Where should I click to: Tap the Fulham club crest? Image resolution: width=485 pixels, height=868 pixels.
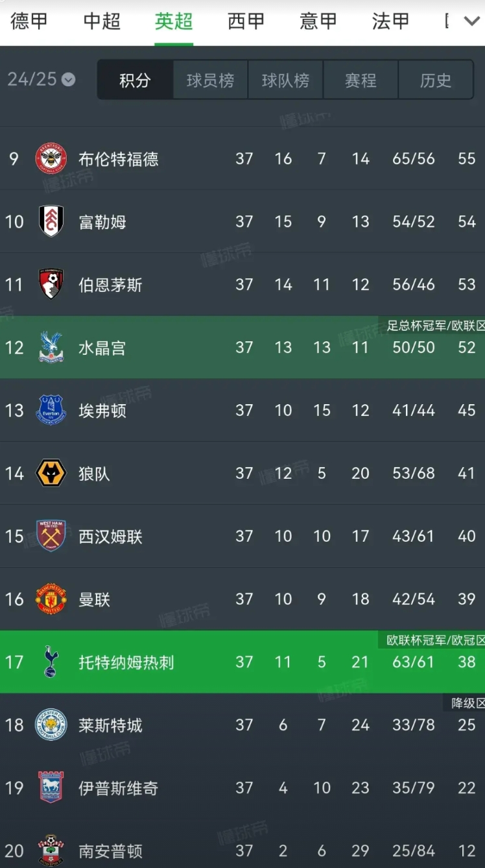pos(51,221)
